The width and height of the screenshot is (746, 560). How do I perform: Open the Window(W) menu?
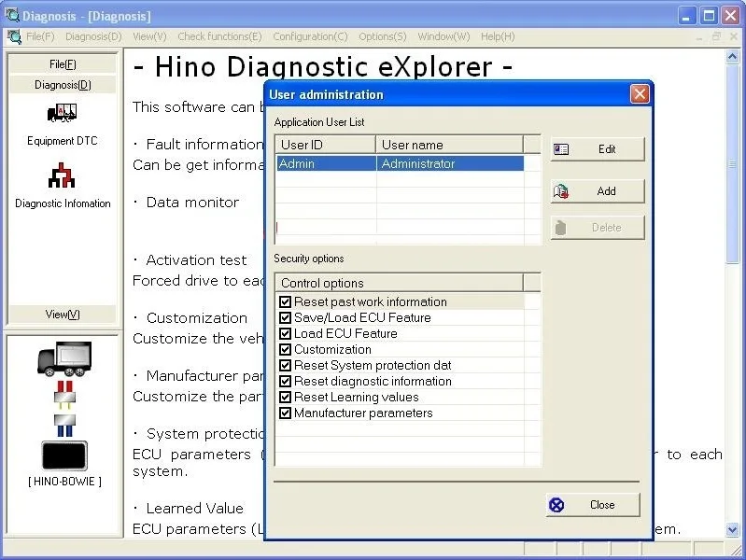tap(443, 36)
